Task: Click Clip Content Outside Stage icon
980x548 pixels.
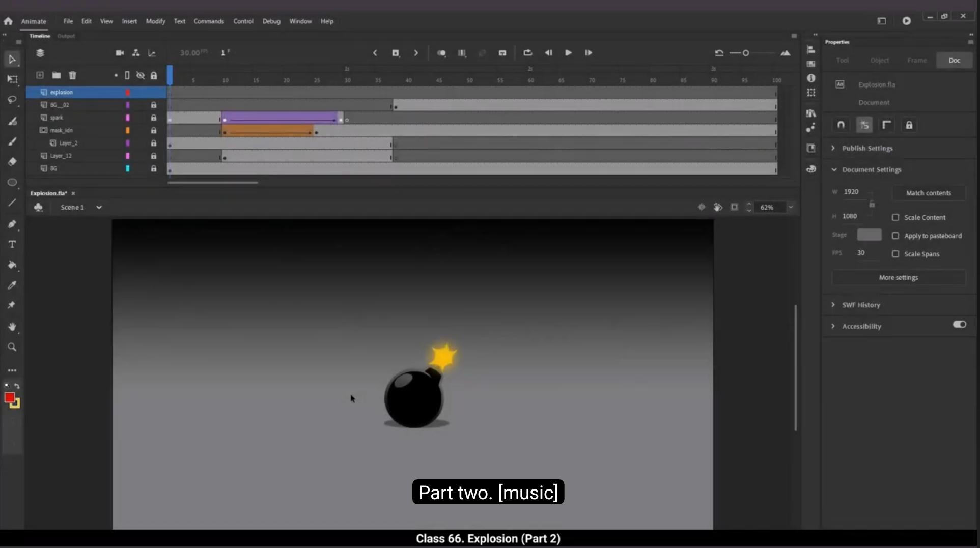Action: point(734,207)
